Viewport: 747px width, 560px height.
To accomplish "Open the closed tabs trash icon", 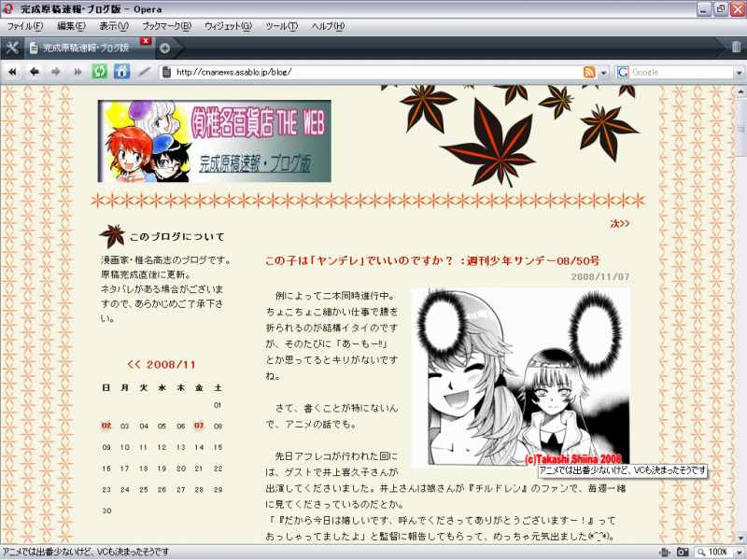I will tap(736, 48).
